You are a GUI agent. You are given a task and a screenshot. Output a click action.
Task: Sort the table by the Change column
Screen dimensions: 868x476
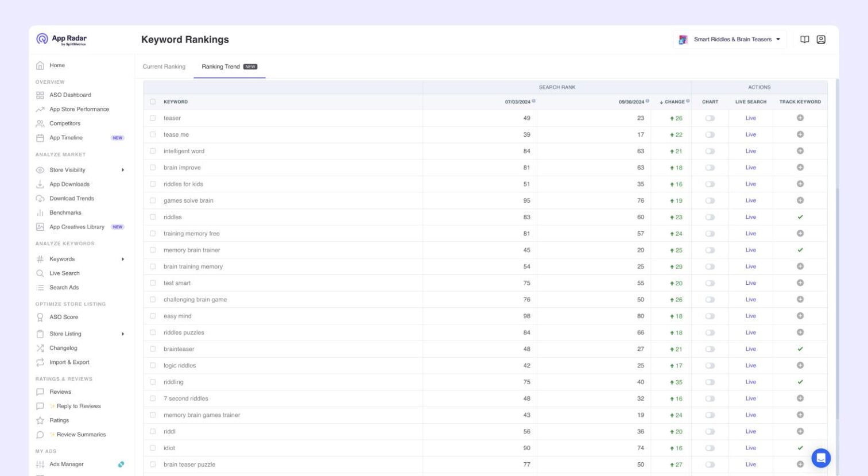674,102
